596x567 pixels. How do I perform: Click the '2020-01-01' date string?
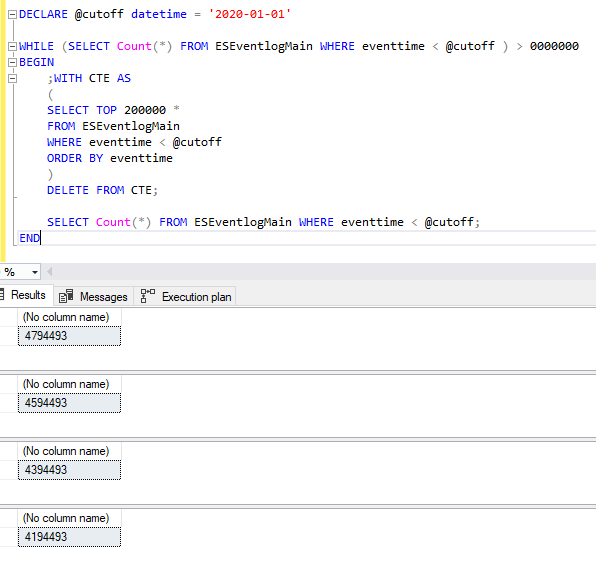tap(250, 14)
